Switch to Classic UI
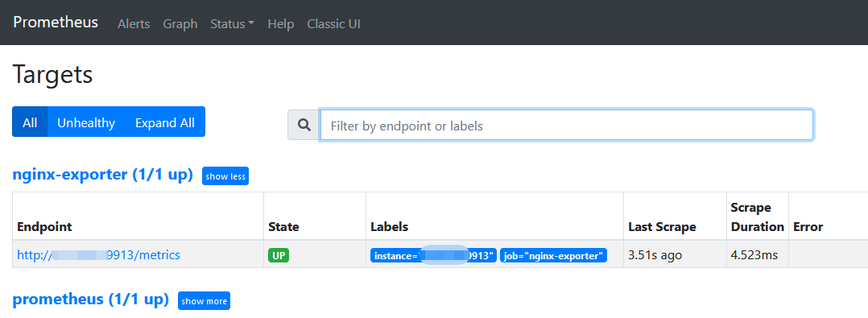The height and width of the screenshot is (318, 868). click(x=334, y=24)
